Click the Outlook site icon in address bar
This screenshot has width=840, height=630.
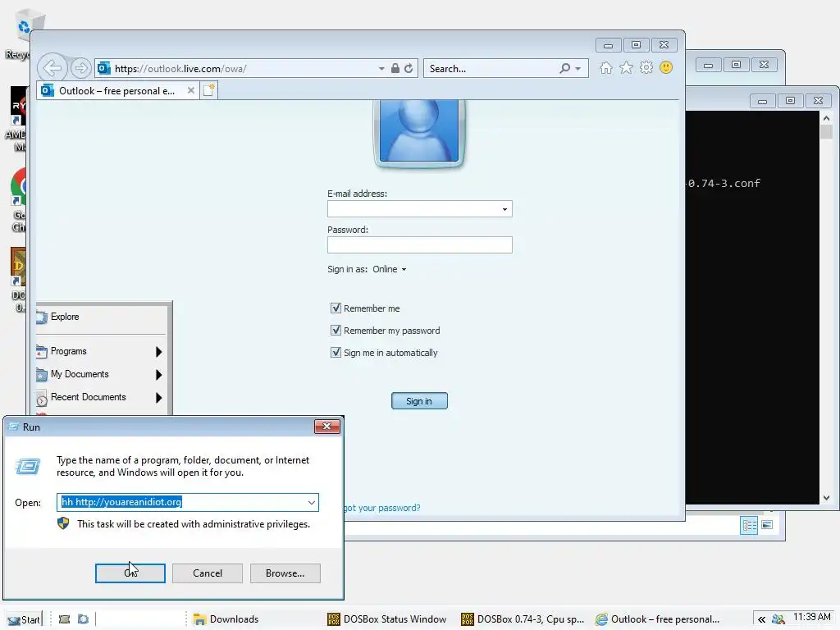pos(104,69)
